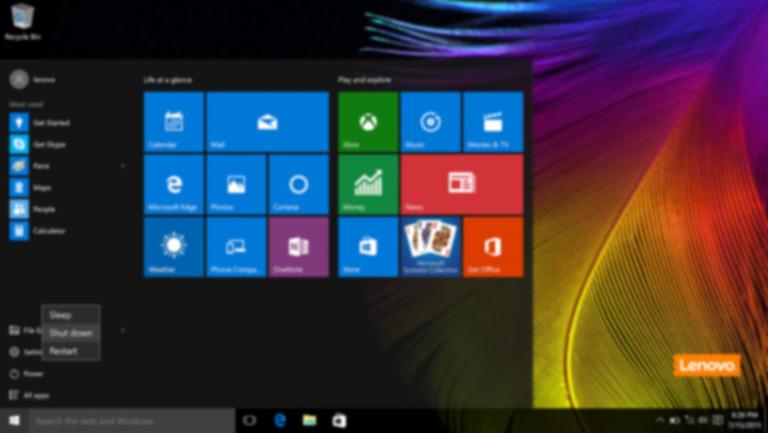Screen dimensions: 768x433
Task: Click the Play and explore heading
Action: tap(364, 80)
